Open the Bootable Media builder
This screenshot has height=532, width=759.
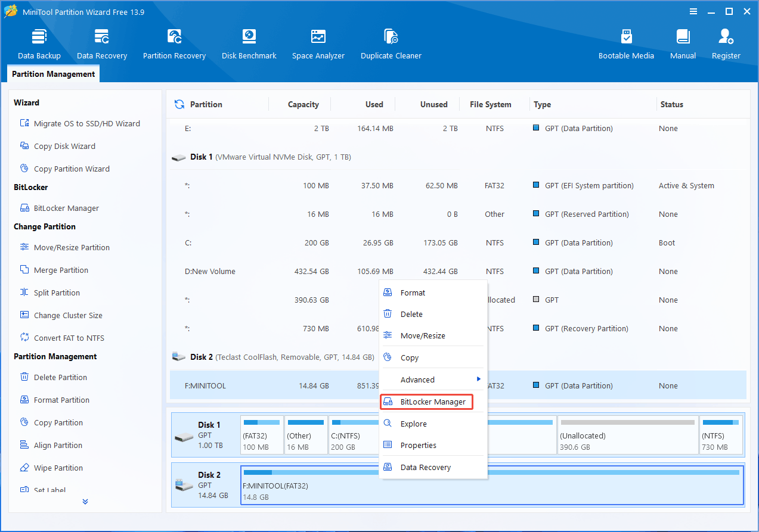(x=626, y=43)
